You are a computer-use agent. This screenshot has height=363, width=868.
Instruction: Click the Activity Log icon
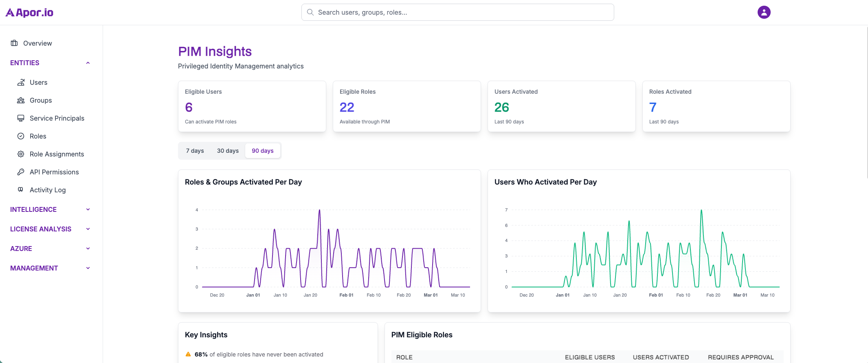(21, 190)
